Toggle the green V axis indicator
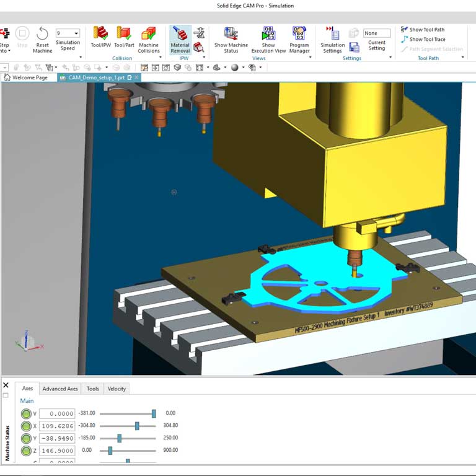476x476 pixels. point(26,413)
